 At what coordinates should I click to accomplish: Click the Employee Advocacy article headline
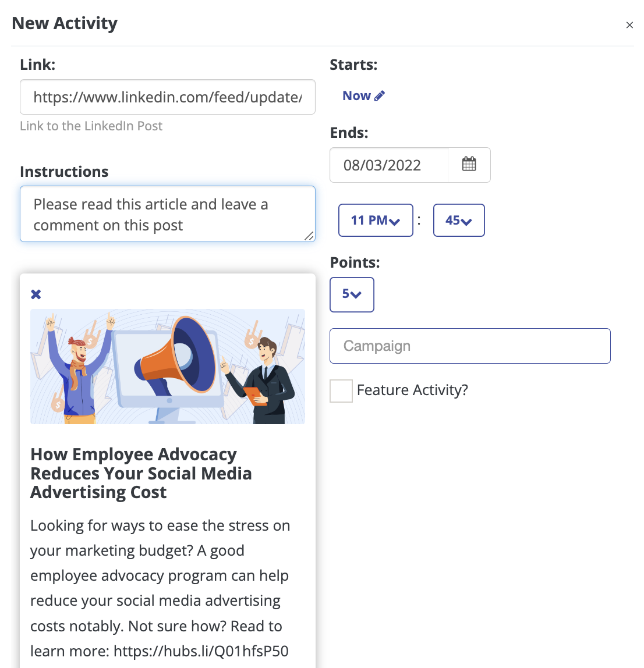pyautogui.click(x=141, y=473)
